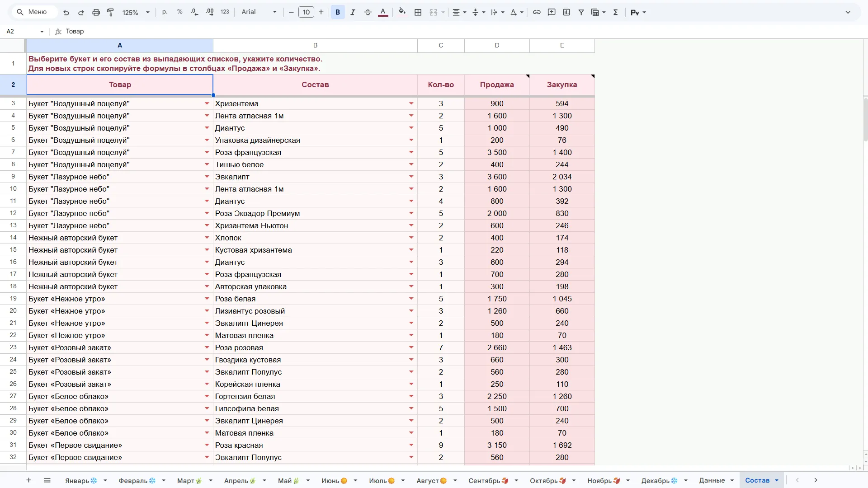
Task: Switch to the Май sheet tab
Action: tap(288, 480)
